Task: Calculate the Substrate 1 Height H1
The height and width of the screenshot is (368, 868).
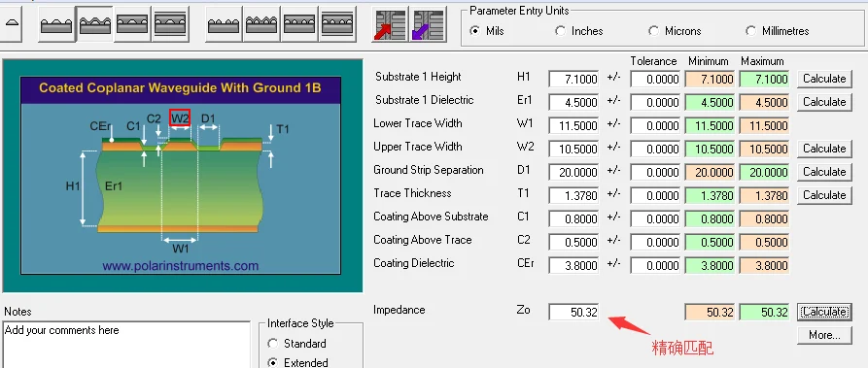Action: click(824, 79)
